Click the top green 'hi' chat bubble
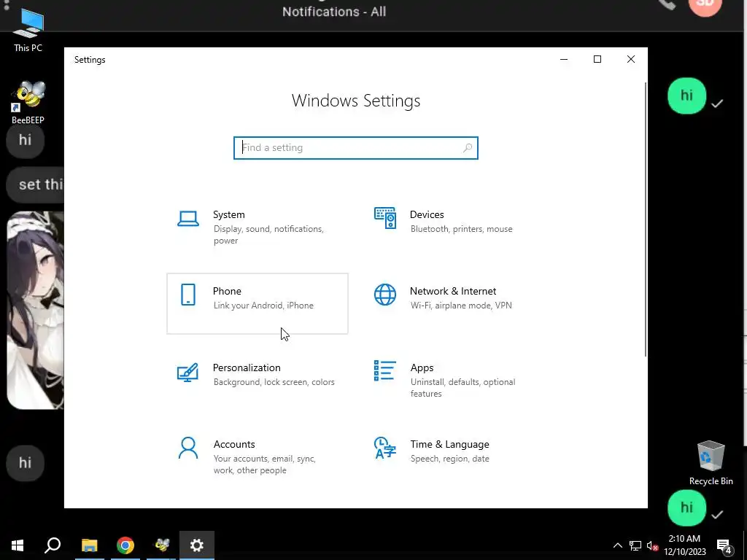Image resolution: width=747 pixels, height=560 pixels. (x=686, y=96)
